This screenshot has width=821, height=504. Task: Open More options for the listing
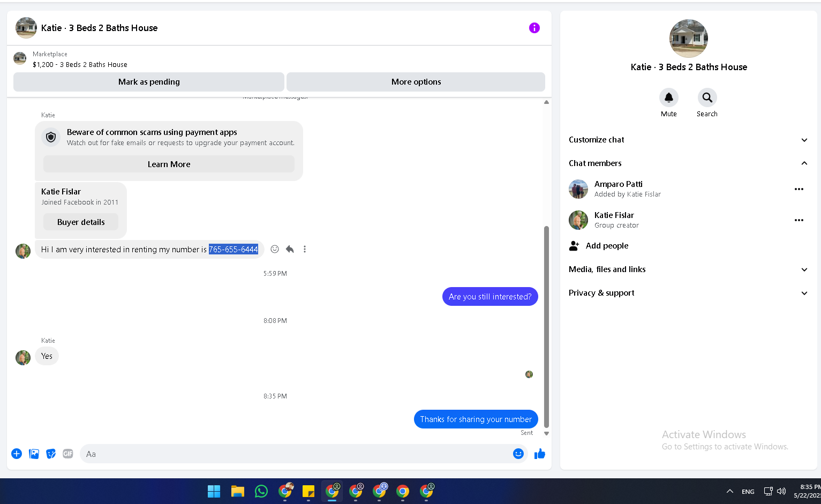pos(416,82)
